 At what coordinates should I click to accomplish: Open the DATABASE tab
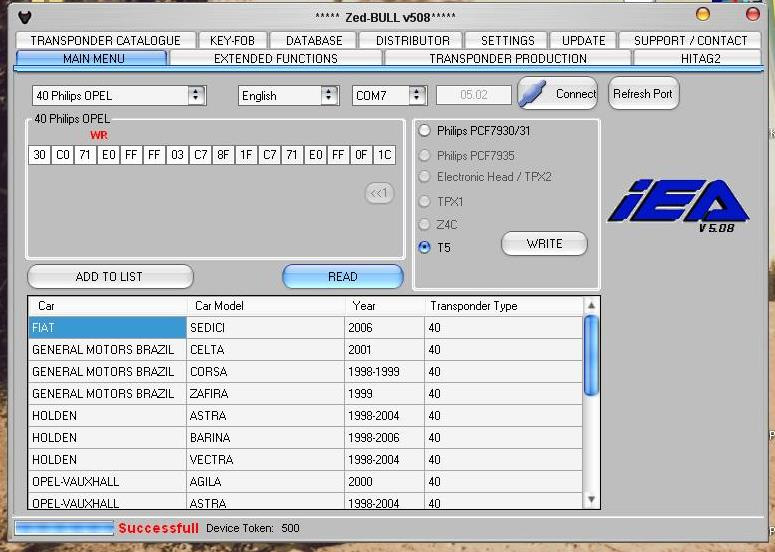click(x=313, y=41)
